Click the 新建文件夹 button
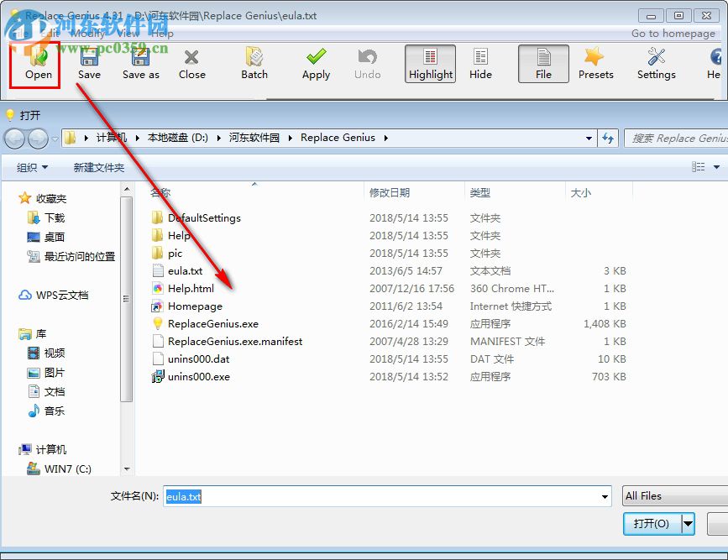Image resolution: width=728 pixels, height=560 pixels. (99, 168)
